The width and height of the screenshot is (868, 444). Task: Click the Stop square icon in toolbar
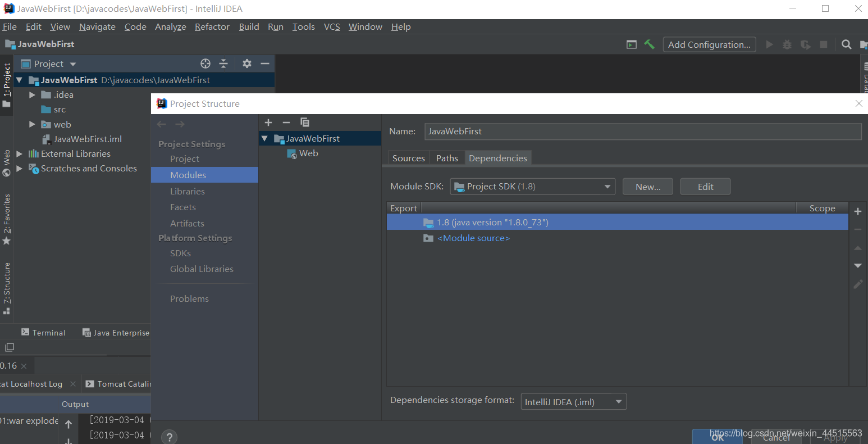point(824,44)
